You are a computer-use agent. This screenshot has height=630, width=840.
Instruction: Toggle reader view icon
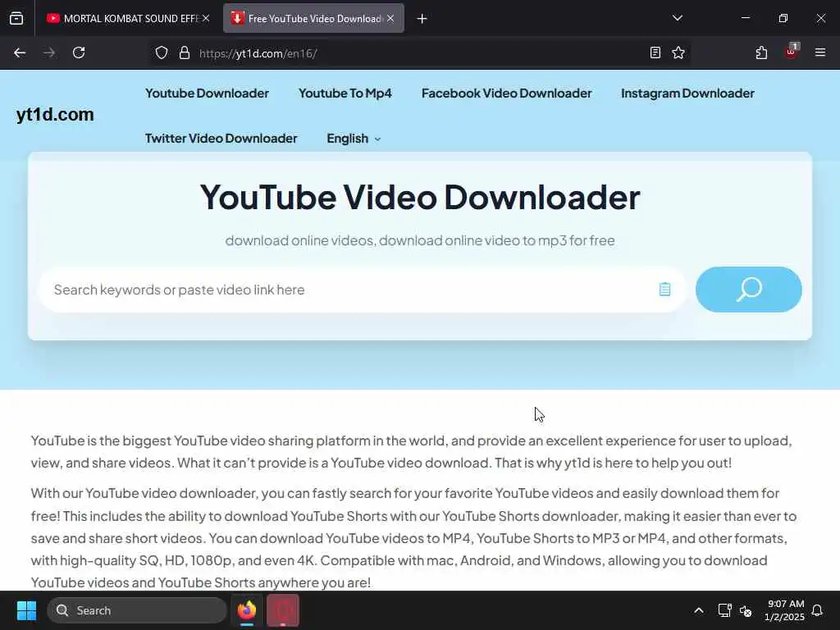click(655, 52)
